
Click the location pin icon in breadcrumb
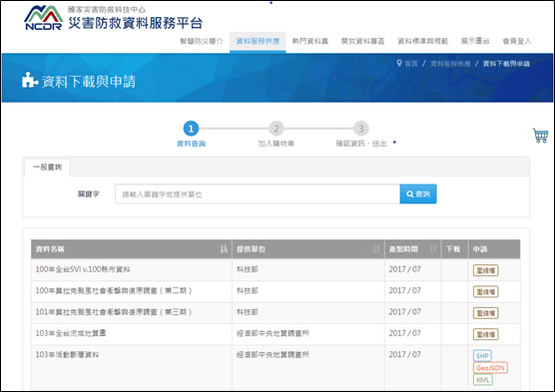[399, 63]
